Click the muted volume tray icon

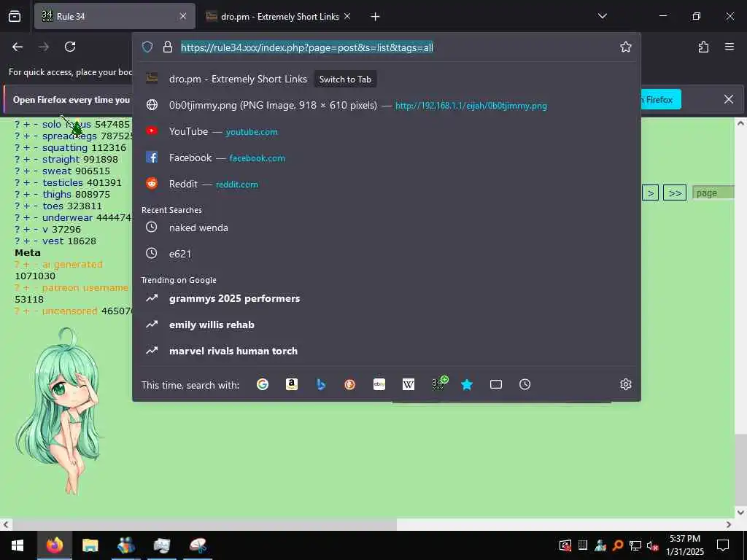(x=652, y=545)
